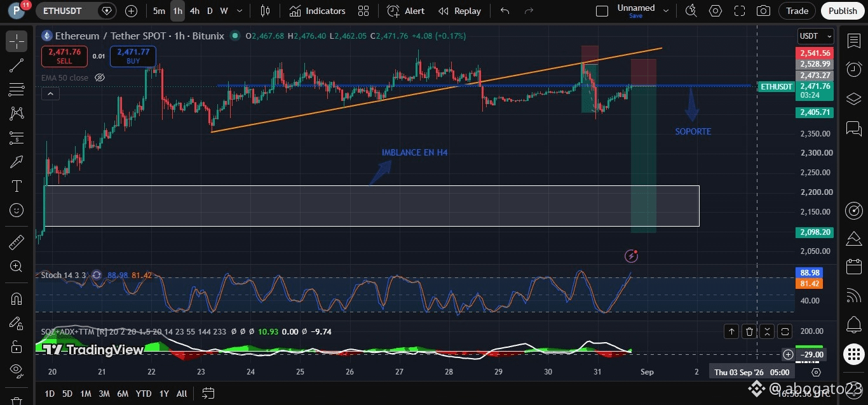Add symbol to compare plus icon
Image resolution: width=868 pixels, height=405 pixels.
[131, 11]
